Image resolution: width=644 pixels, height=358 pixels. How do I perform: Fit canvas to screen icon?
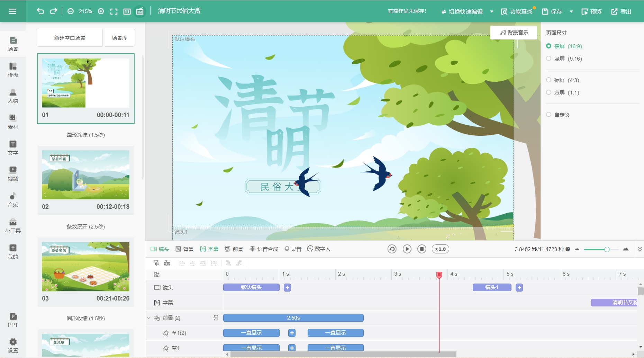(x=114, y=11)
